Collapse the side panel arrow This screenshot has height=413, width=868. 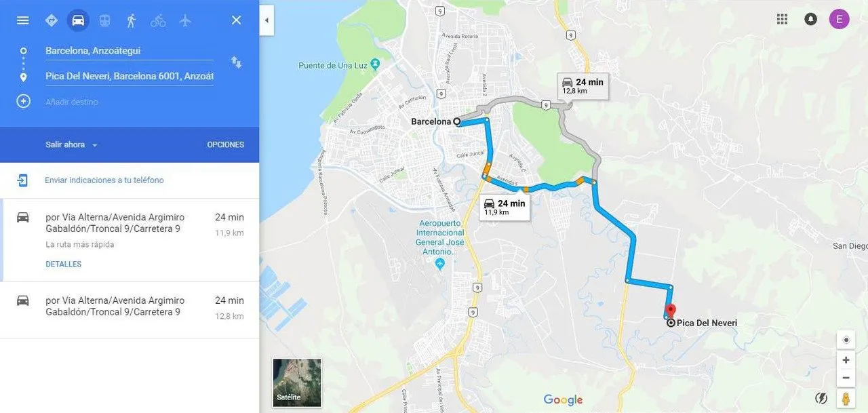[x=267, y=20]
